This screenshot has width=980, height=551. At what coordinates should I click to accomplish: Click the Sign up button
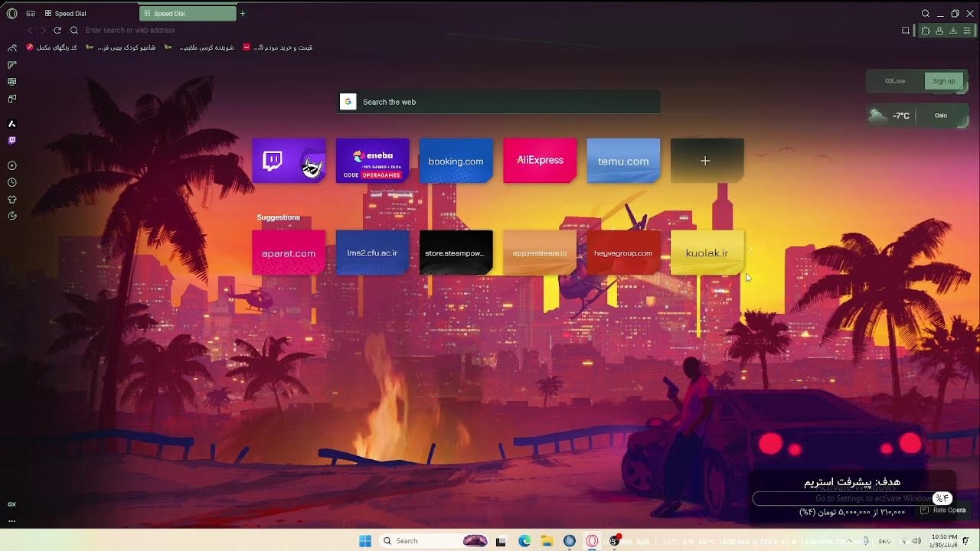(943, 81)
